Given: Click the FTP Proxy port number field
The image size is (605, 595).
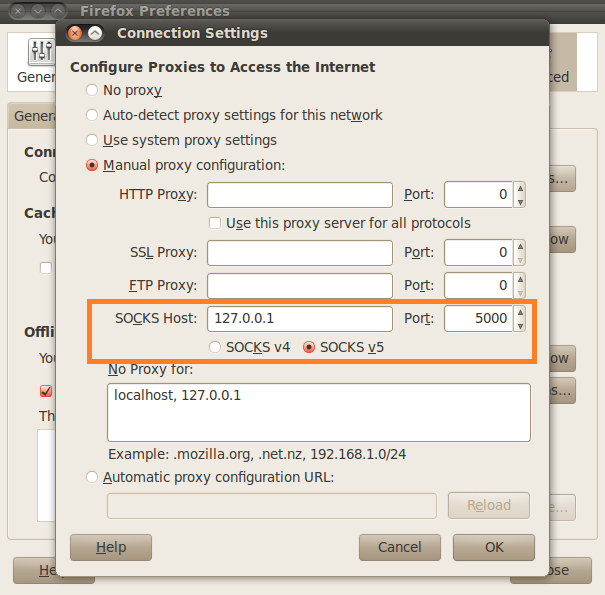Looking at the screenshot, I should tap(478, 285).
